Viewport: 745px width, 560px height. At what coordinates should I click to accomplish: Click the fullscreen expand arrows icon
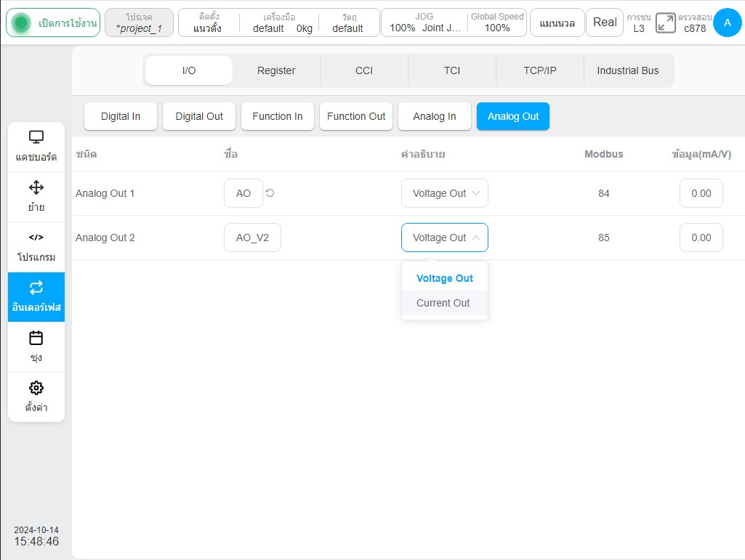[665, 23]
